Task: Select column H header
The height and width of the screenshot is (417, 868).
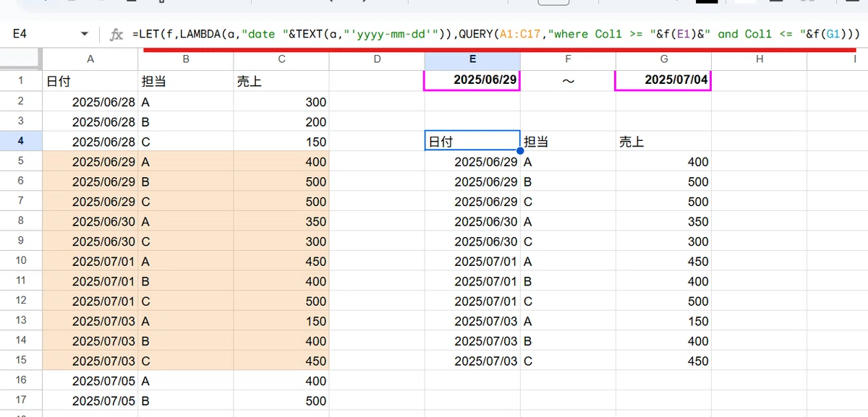Action: click(759, 59)
